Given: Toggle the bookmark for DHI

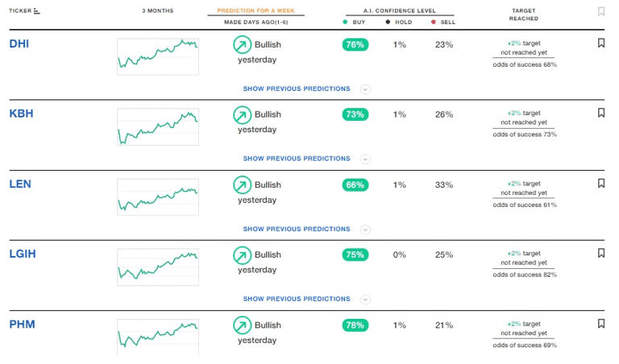Looking at the screenshot, I should [x=600, y=43].
